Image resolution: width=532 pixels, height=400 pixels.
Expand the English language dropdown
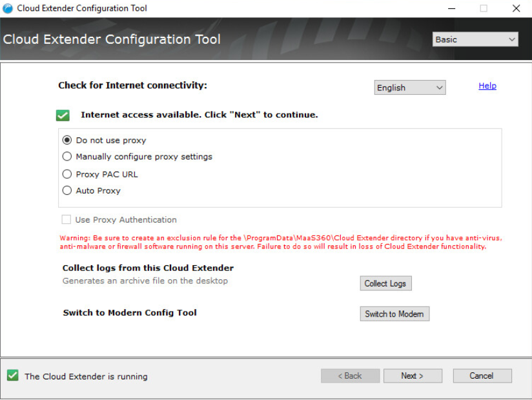410,88
